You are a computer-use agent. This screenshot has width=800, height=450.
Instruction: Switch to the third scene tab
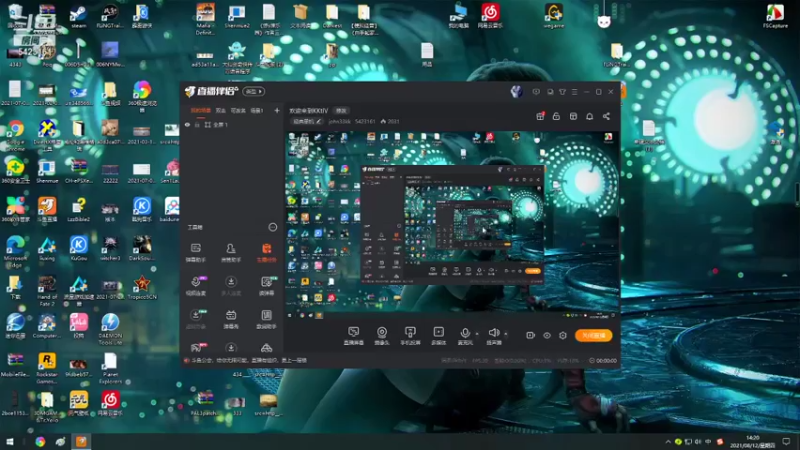(x=238, y=110)
